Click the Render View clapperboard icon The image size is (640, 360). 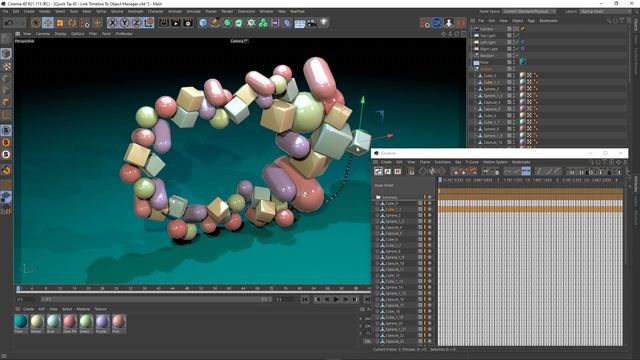(164, 23)
